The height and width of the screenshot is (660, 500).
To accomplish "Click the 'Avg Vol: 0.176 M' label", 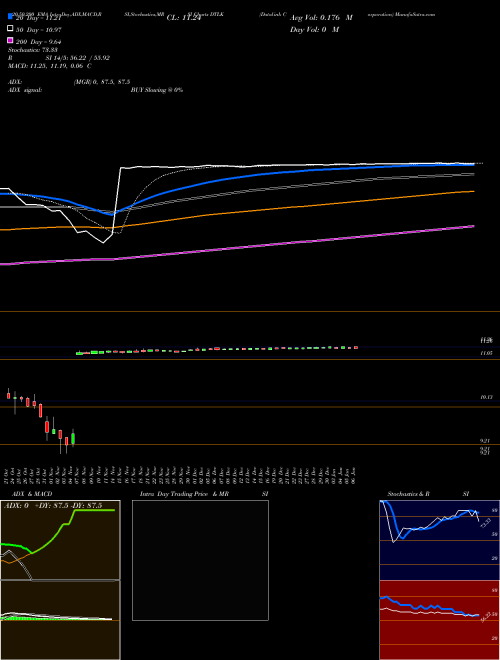I will point(321,18).
